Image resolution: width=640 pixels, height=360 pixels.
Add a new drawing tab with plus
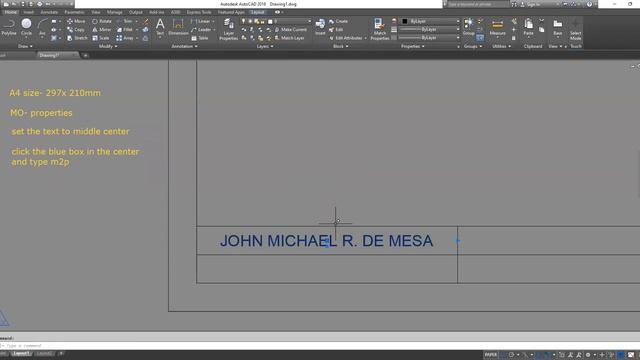pos(85,55)
